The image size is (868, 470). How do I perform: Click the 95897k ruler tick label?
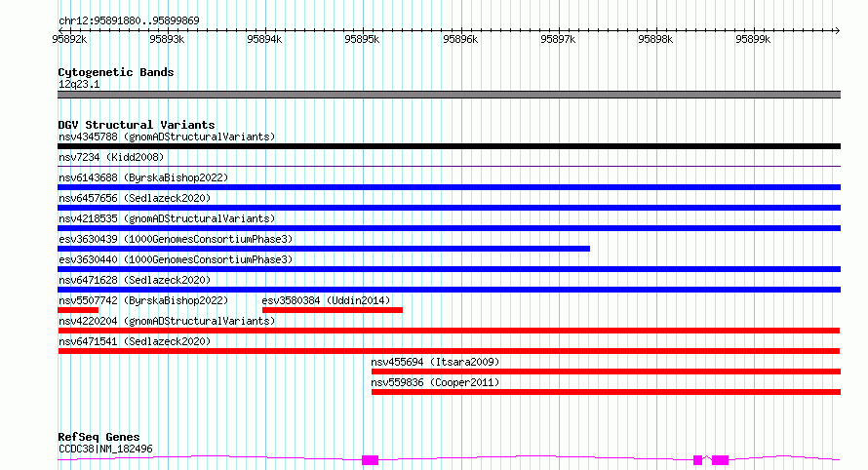click(x=558, y=39)
